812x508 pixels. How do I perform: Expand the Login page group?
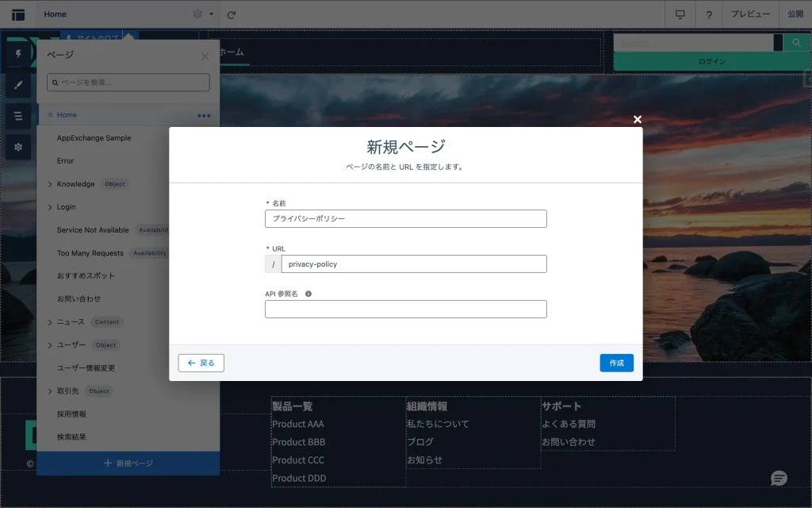pyautogui.click(x=50, y=207)
